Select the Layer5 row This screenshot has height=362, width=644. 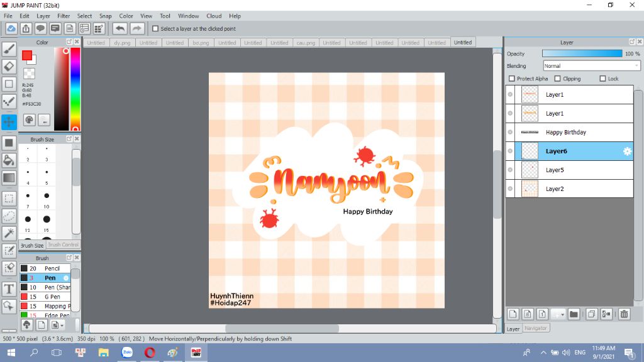pyautogui.click(x=574, y=170)
